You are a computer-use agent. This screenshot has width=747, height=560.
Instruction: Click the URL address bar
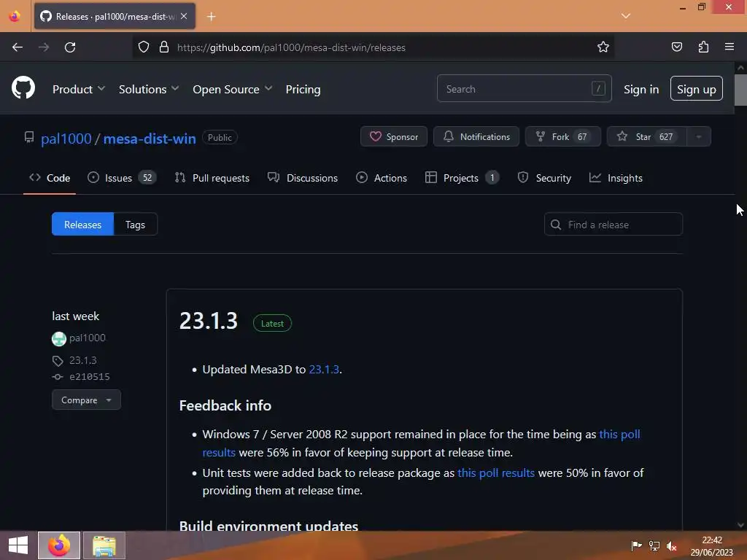pyautogui.click(x=373, y=47)
